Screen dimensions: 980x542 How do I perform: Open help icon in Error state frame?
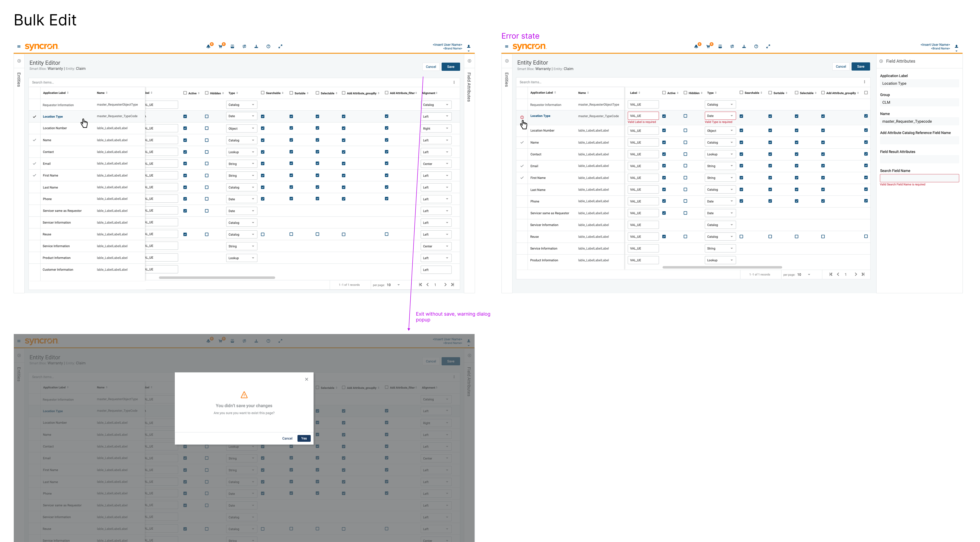(x=756, y=46)
